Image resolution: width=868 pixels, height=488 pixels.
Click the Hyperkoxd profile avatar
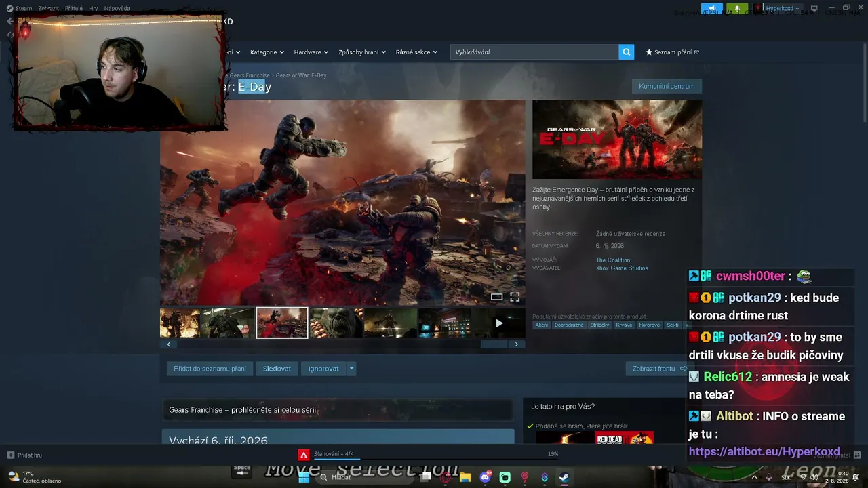coord(758,9)
